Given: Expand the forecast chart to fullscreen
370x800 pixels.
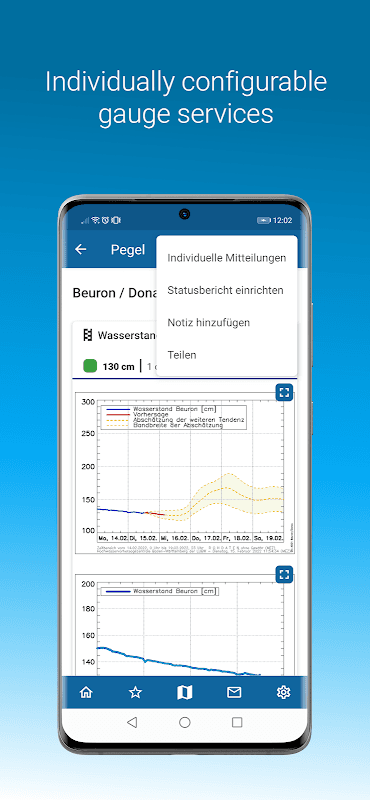Looking at the screenshot, I should (284, 392).
